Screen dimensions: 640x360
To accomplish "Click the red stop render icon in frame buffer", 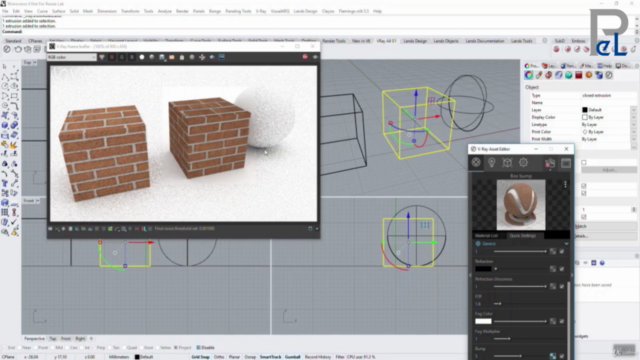I will [x=305, y=57].
